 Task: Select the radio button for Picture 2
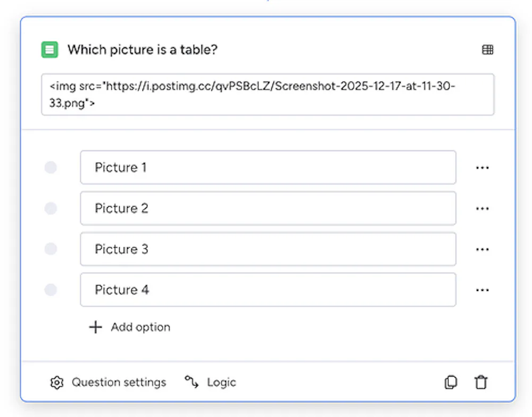(x=51, y=208)
